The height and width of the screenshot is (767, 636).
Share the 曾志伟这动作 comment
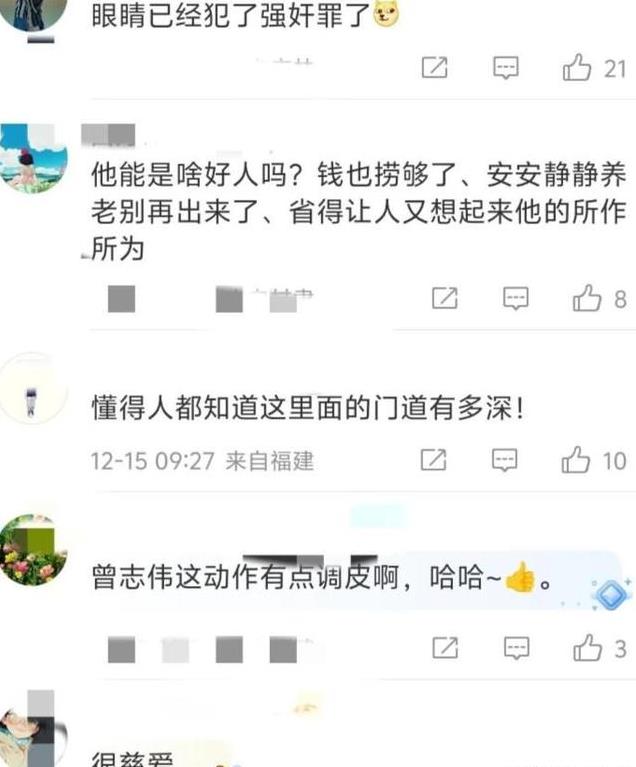point(445,648)
